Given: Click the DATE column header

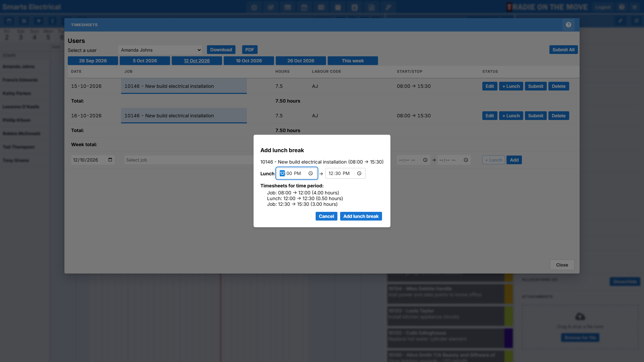Looking at the screenshot, I should pyautogui.click(x=76, y=71).
